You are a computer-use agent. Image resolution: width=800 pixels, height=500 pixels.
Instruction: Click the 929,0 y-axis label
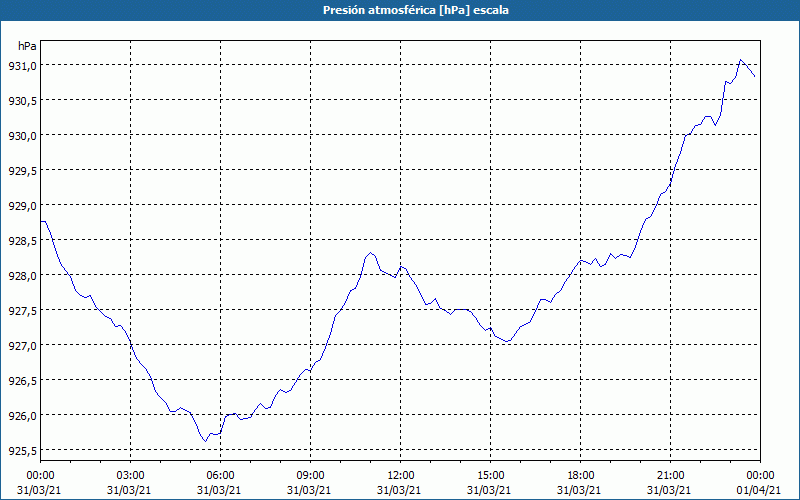[22, 206]
